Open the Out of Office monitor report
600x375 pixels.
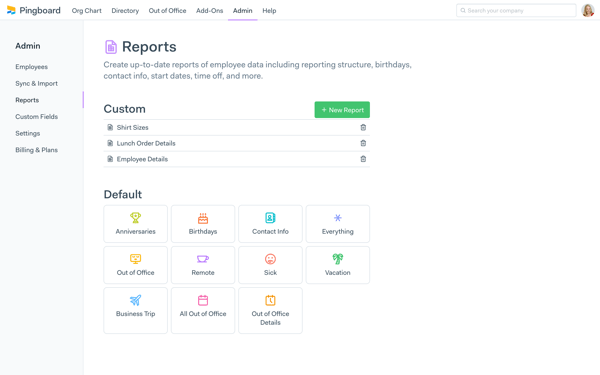[135, 265]
